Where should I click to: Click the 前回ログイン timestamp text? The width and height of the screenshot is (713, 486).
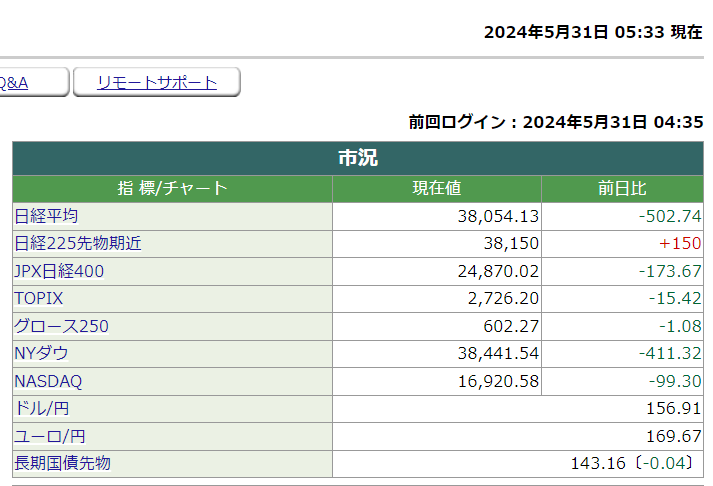[x=556, y=122]
